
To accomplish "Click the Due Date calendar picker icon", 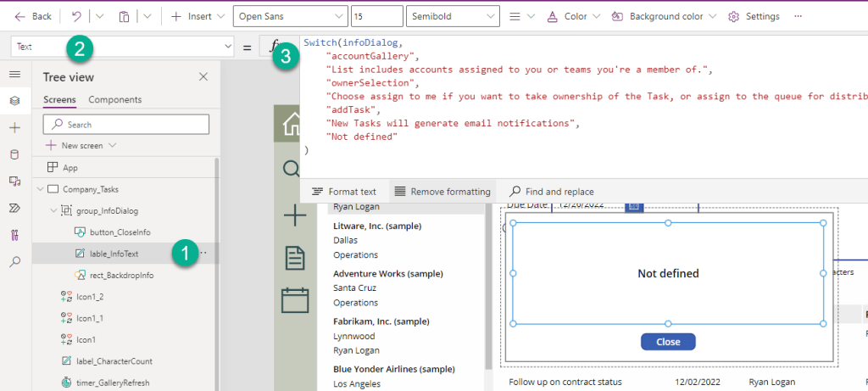I will click(634, 205).
